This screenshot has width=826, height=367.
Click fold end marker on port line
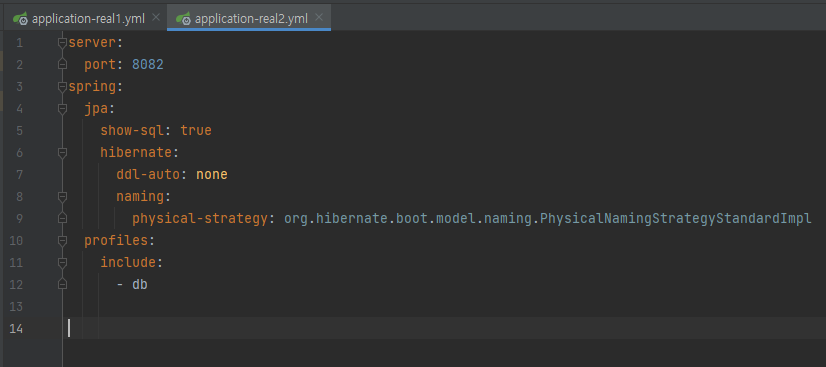click(x=63, y=64)
